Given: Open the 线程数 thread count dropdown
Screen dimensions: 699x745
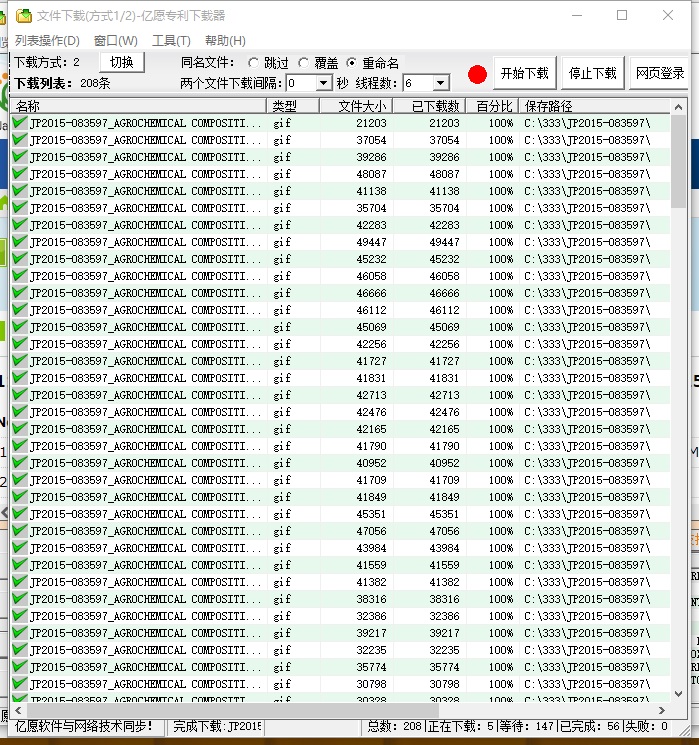Looking at the screenshot, I should (x=440, y=83).
